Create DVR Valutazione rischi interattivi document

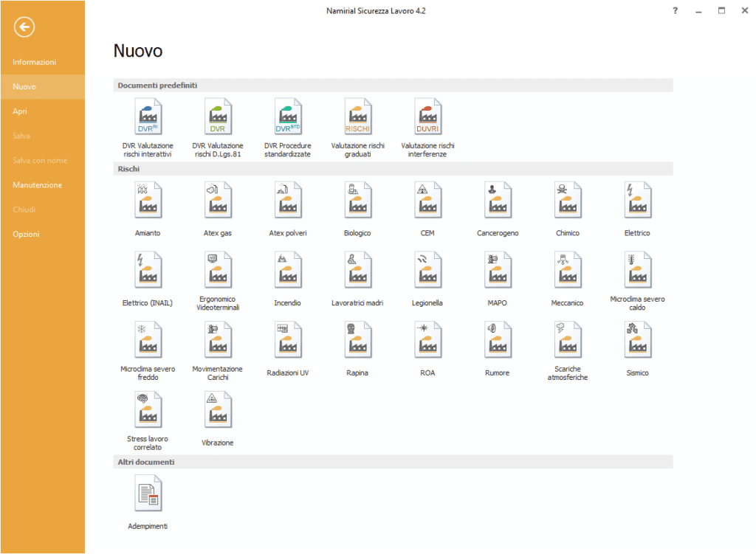(x=148, y=117)
